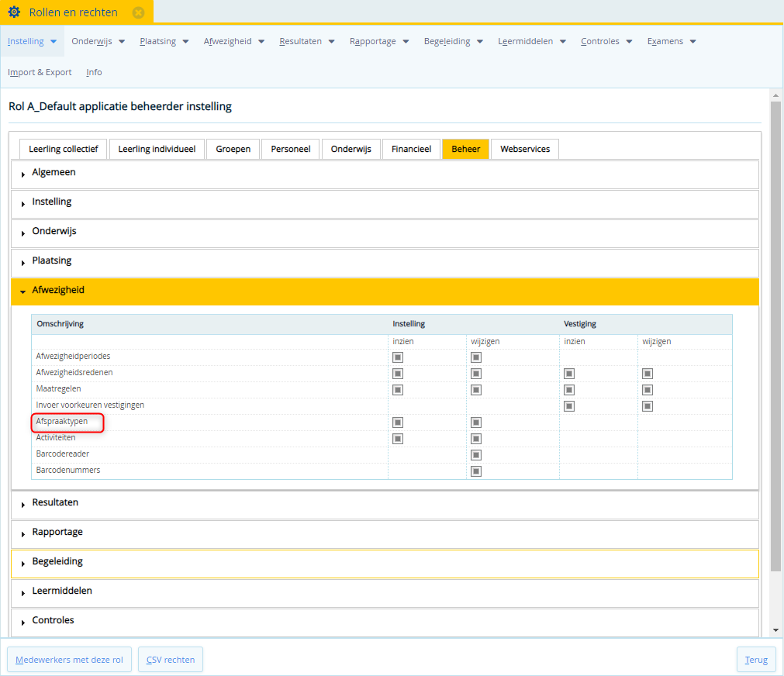
Task: Open the Rapportage top menu
Action: pyautogui.click(x=379, y=41)
